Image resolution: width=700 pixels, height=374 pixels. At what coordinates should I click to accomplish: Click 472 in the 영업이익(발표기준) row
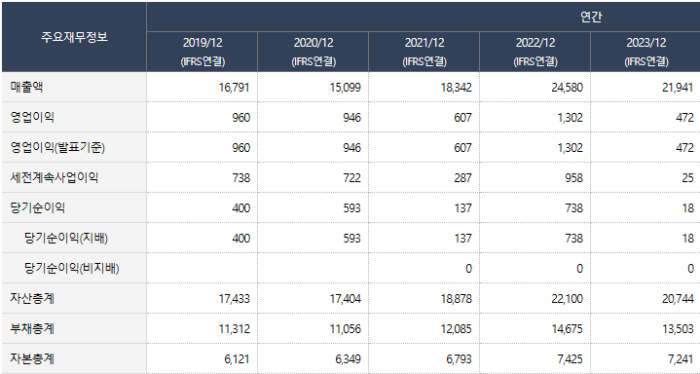pyautogui.click(x=685, y=148)
